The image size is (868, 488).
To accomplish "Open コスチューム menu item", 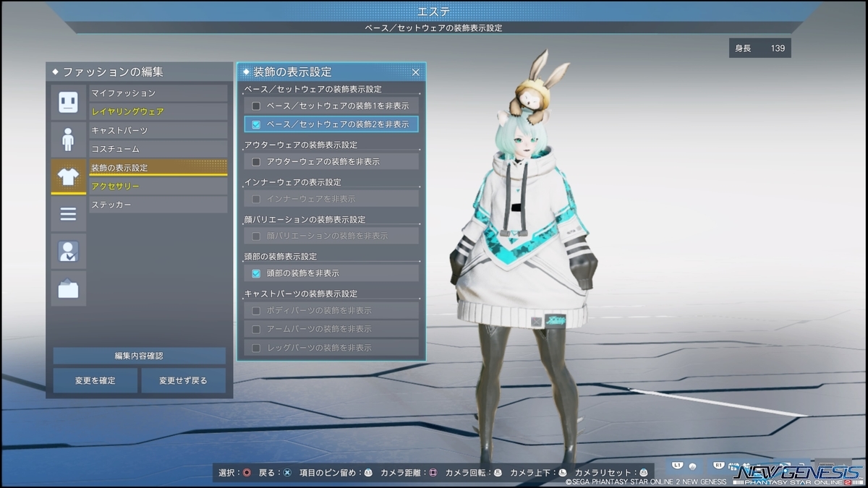I will (x=158, y=149).
